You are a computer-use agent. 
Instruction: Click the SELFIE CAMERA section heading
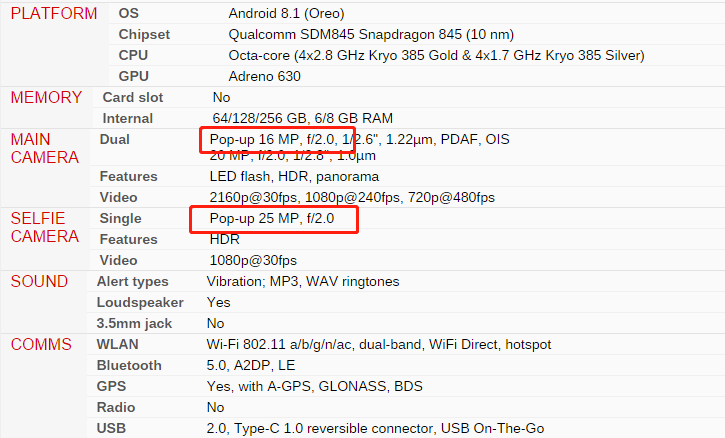46,227
